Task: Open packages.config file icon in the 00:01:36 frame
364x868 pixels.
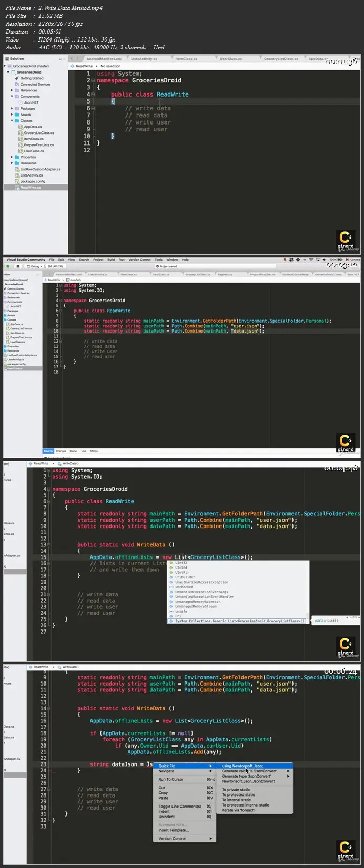Action: click(18, 181)
